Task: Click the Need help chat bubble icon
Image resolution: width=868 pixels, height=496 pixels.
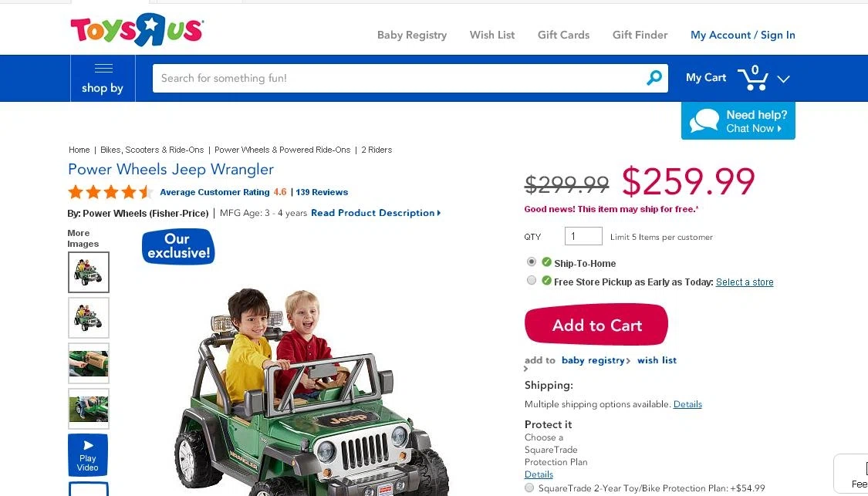Action: (704, 120)
